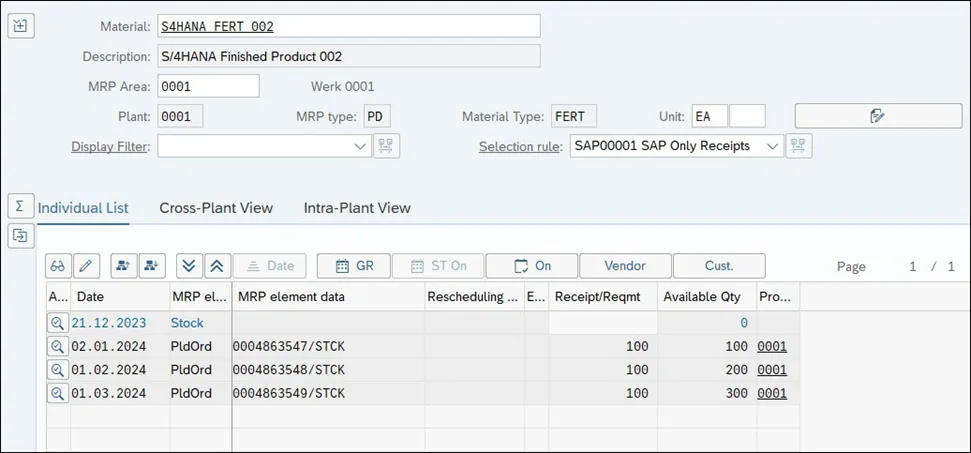Click the GR button
This screenshot has width=971, height=453.
pos(354,266)
